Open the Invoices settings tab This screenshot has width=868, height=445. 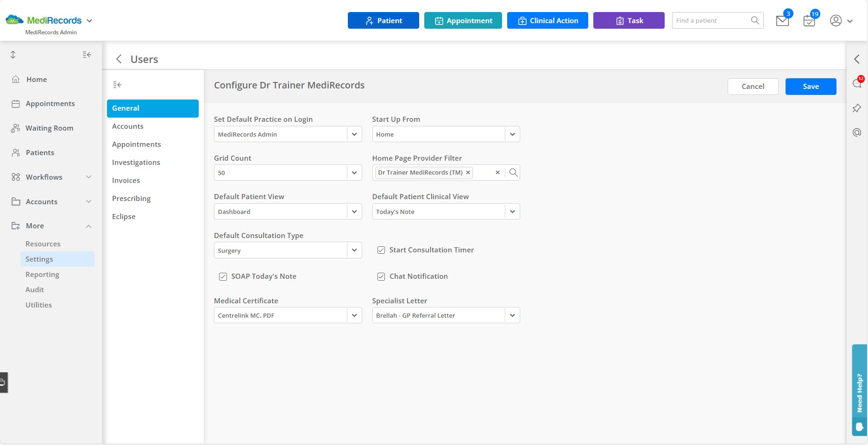pos(126,180)
